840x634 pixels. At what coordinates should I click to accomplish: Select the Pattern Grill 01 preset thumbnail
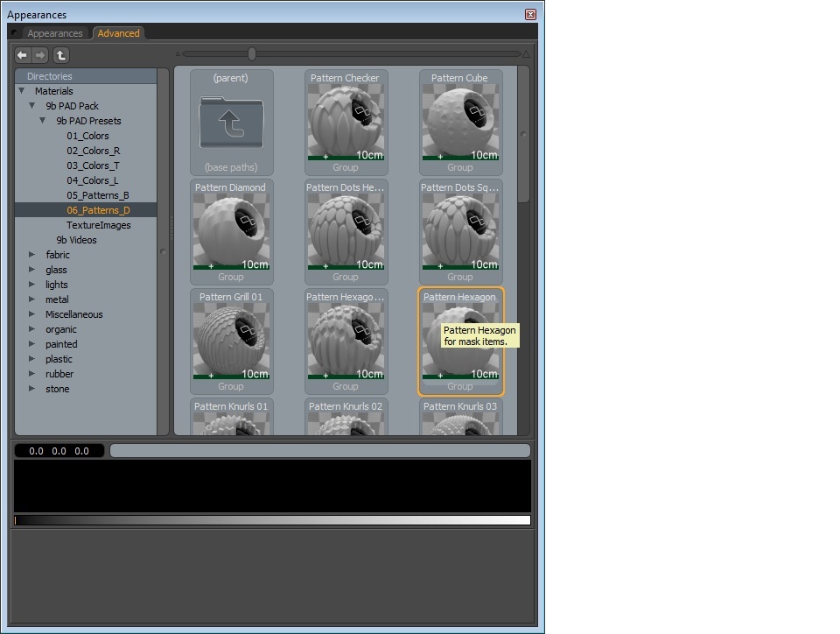pos(231,341)
